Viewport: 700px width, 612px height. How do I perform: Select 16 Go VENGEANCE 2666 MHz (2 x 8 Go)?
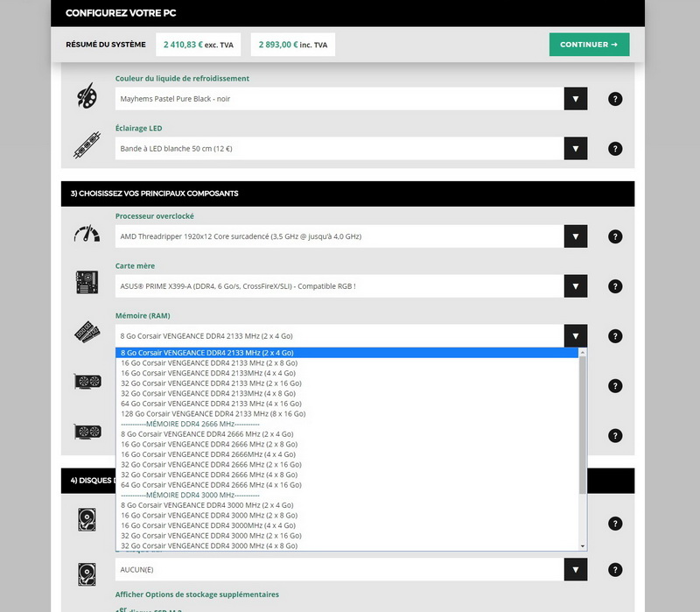(346, 445)
